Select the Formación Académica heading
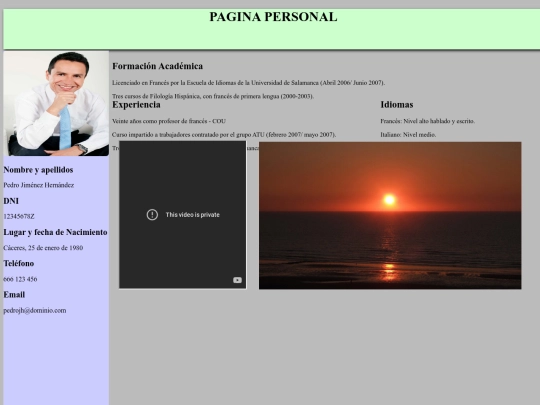This screenshot has width=540, height=405. pos(157,66)
